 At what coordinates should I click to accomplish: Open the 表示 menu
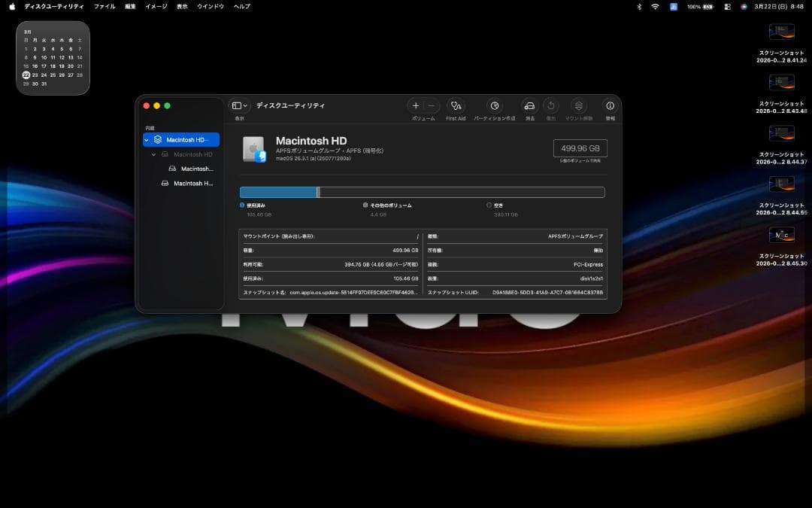tap(182, 7)
